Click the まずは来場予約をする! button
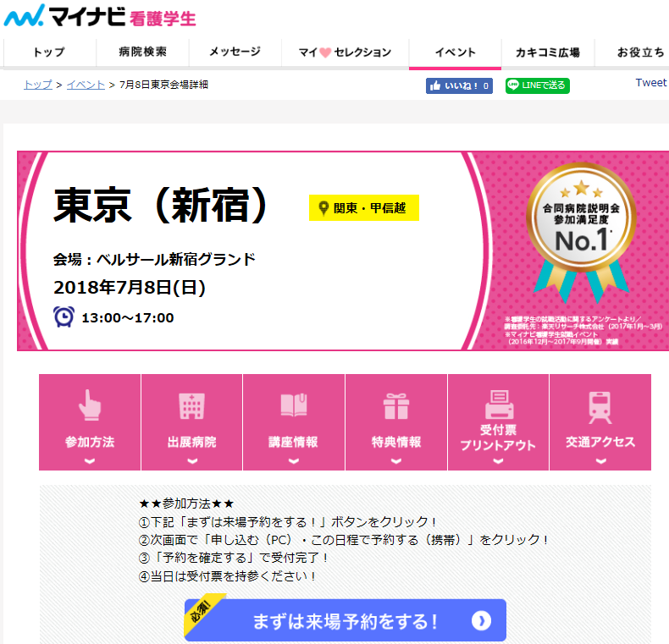This screenshot has width=669, height=644. [346, 620]
